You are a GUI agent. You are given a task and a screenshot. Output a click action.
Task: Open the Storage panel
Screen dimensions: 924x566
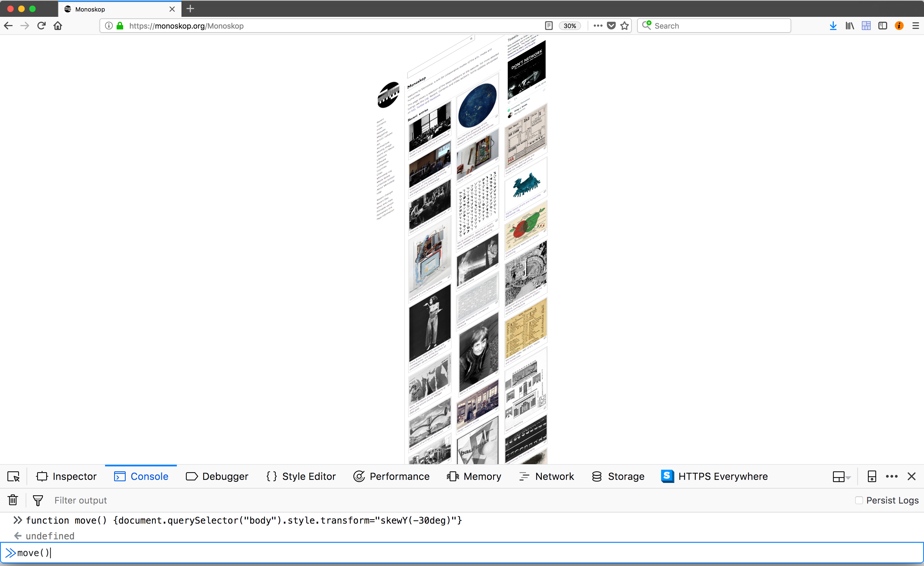(618, 476)
